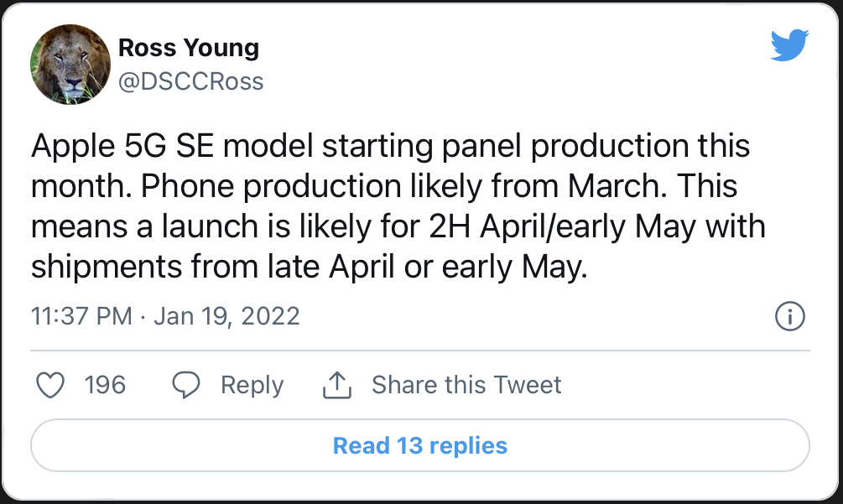Screen dimensions: 843x504
Task: Click the divider line above the actions
Action: coord(420,351)
